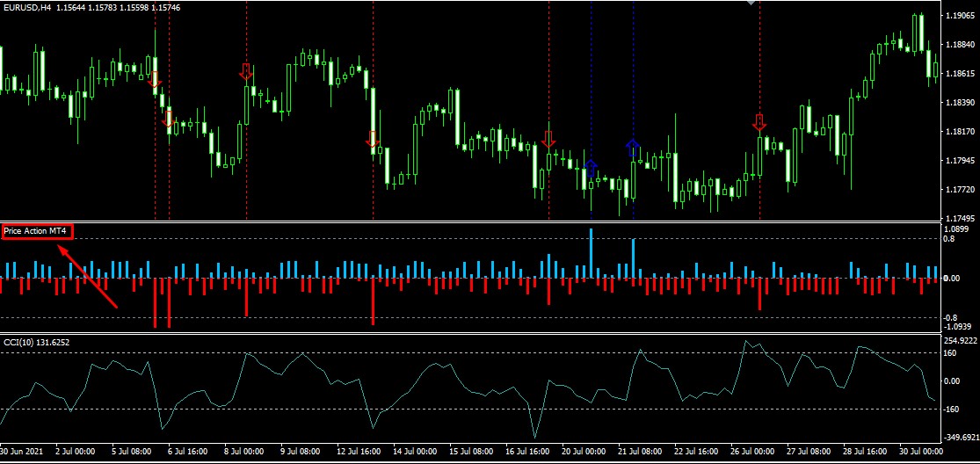Click the 1.18840 price scale label
This screenshot has width=980, height=464.
[961, 45]
